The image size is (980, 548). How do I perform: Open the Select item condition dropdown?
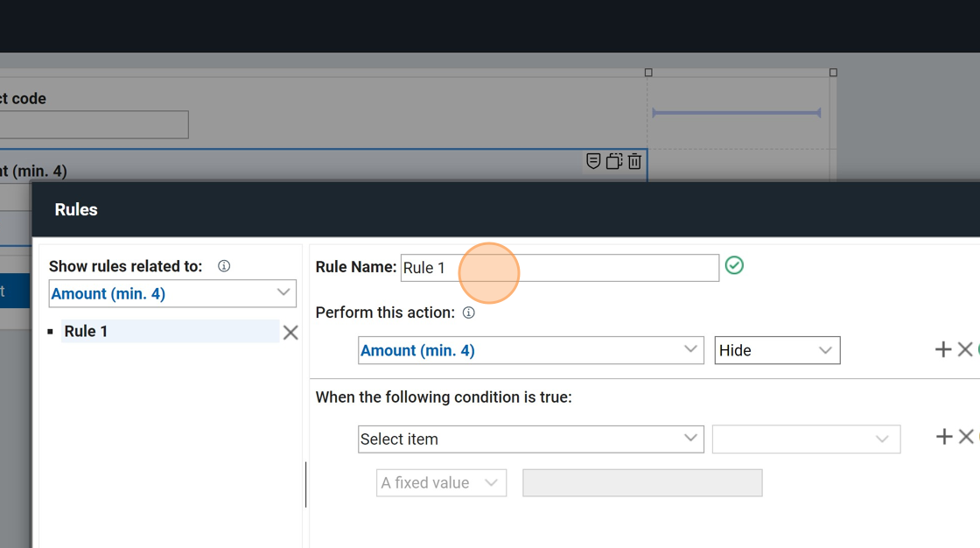(x=530, y=439)
